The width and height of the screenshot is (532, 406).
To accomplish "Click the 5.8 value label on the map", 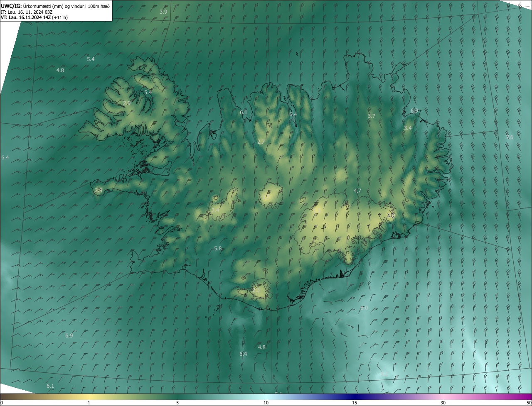I will tap(218, 248).
